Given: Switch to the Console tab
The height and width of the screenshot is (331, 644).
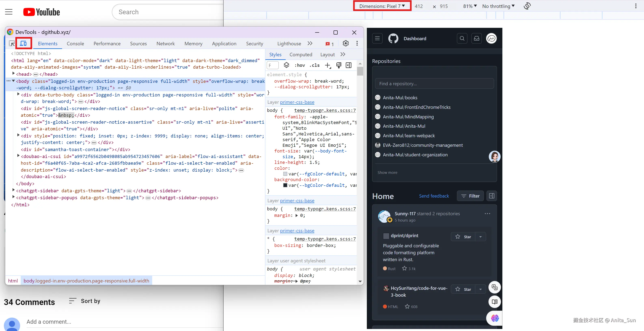Looking at the screenshot, I should click(x=75, y=43).
